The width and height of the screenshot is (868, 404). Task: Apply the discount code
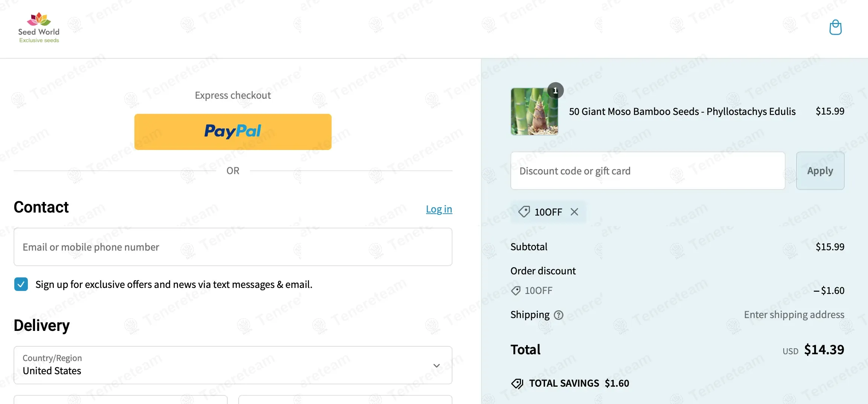coord(820,171)
